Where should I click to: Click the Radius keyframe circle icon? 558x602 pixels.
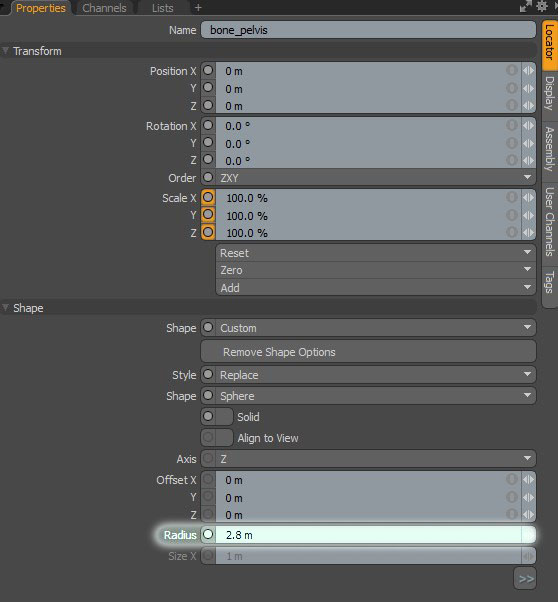coord(208,534)
